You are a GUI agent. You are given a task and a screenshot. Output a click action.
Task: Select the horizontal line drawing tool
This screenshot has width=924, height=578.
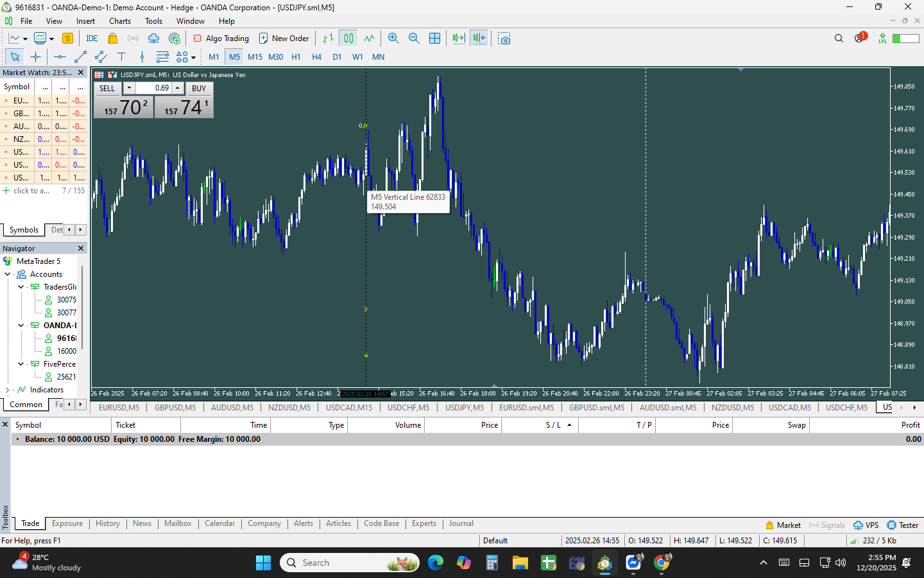(x=60, y=57)
